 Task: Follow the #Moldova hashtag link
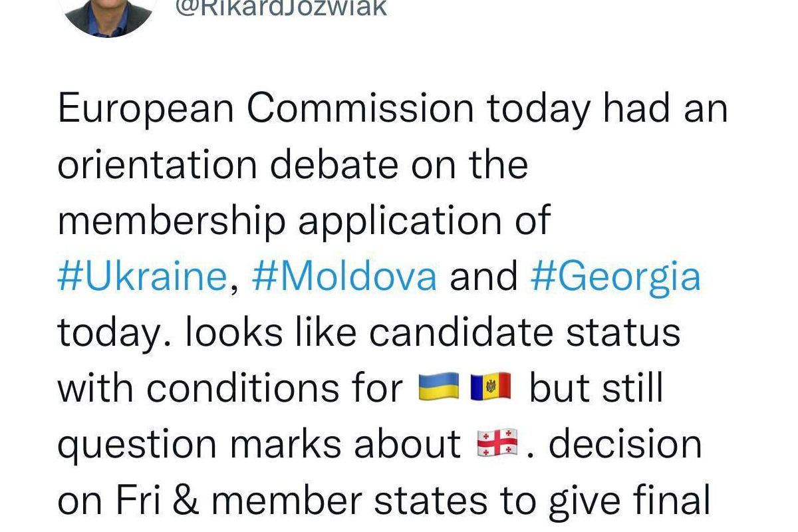344,276
